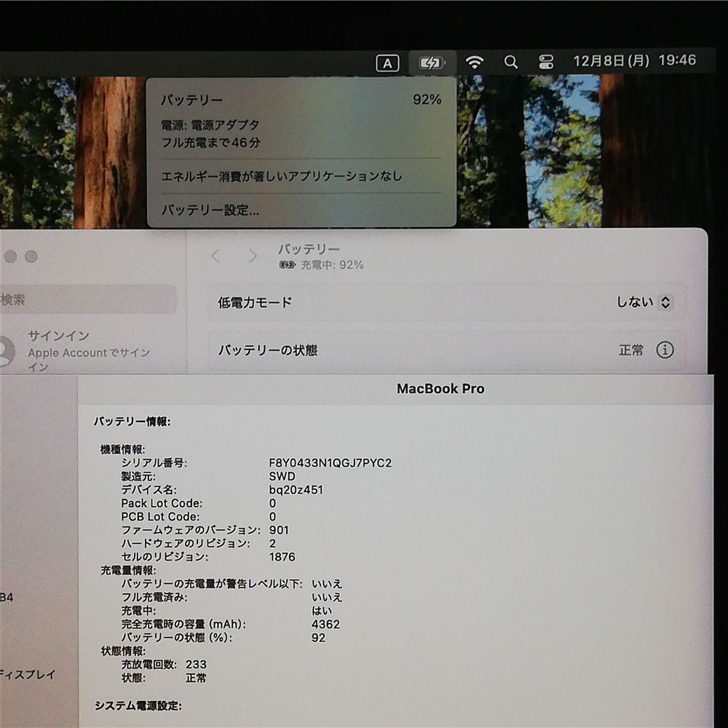Click the サインイン Apple Account entry
The image size is (728, 728).
[x=58, y=336]
